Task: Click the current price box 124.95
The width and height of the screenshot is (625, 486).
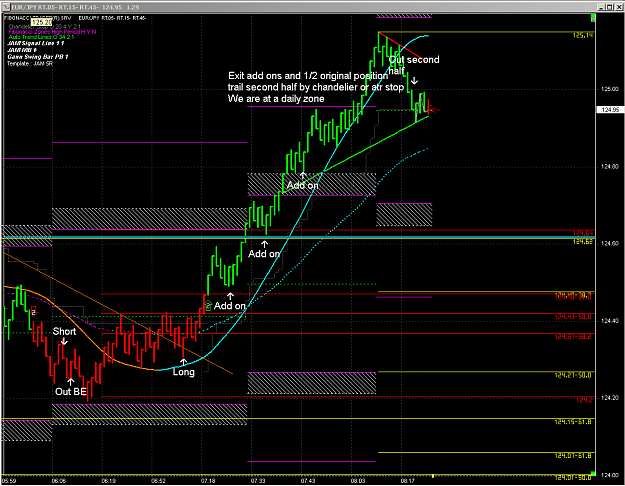Action: tap(610, 110)
